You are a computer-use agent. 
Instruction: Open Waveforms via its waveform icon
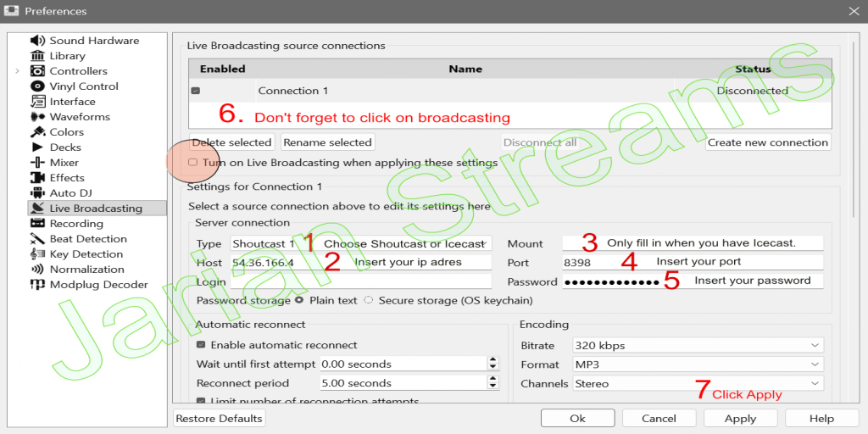pos(37,117)
